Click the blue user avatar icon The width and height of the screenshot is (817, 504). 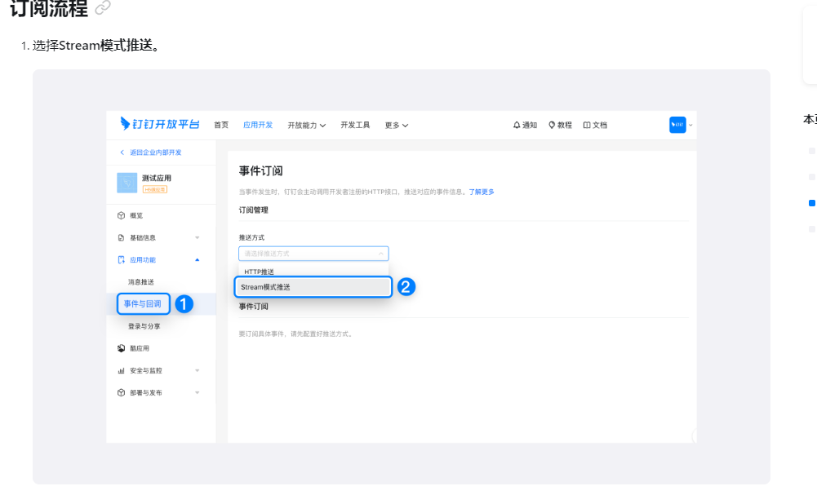[x=677, y=125]
